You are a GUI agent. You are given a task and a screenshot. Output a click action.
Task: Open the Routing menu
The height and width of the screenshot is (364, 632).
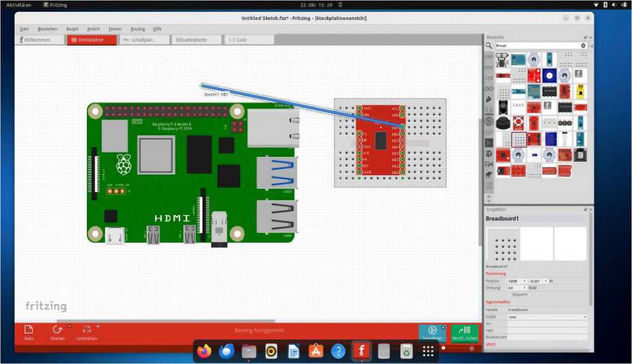[x=138, y=29]
